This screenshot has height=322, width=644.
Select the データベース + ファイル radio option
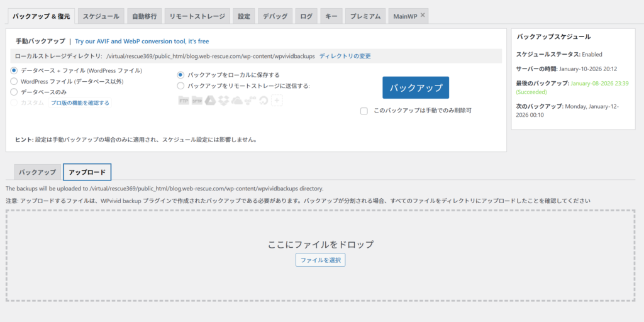pyautogui.click(x=14, y=70)
